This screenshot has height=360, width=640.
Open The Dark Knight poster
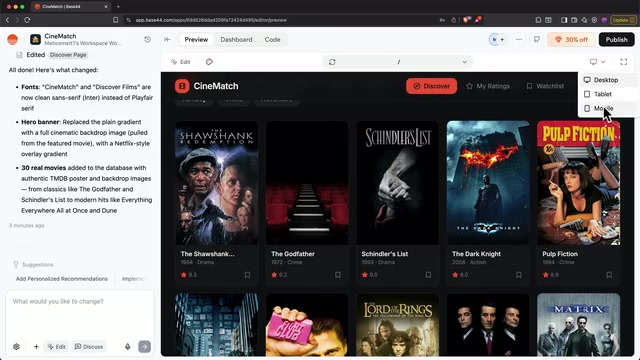point(488,183)
